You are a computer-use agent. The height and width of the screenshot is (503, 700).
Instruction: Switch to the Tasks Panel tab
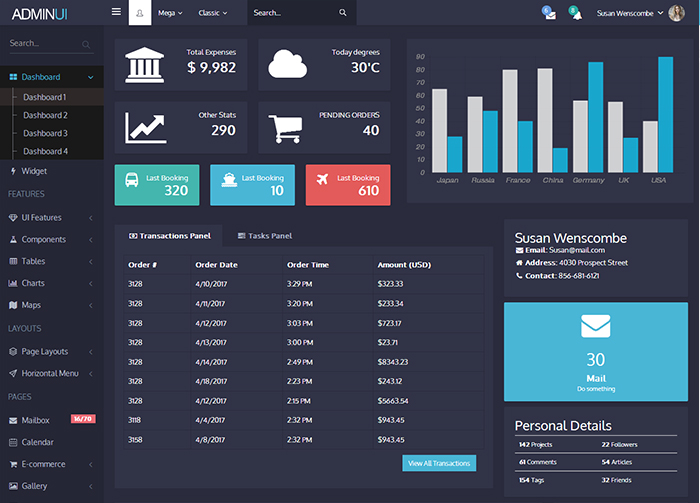click(x=263, y=236)
